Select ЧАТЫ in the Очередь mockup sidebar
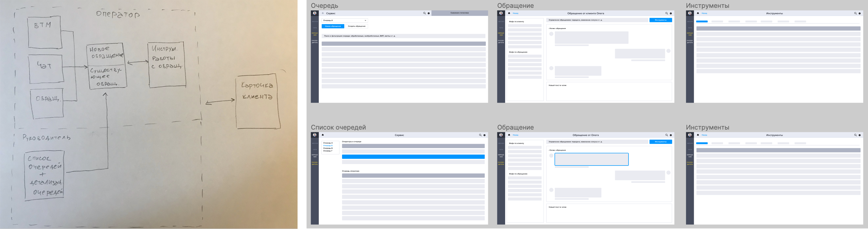 [315, 28]
